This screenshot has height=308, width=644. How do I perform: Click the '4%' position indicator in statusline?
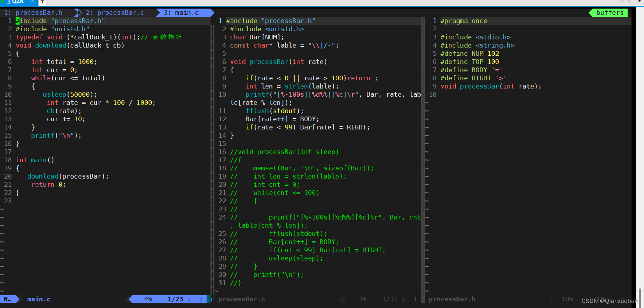tap(148, 299)
